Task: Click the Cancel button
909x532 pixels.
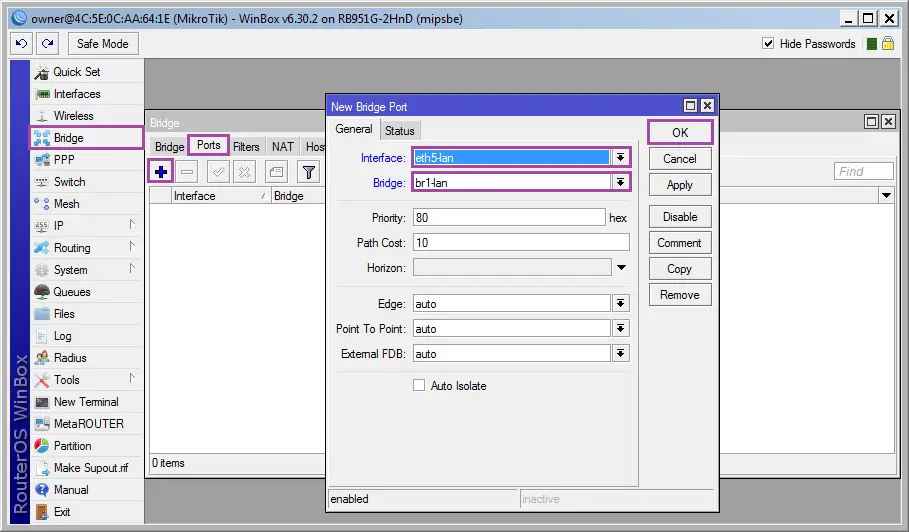Action: pos(680,159)
